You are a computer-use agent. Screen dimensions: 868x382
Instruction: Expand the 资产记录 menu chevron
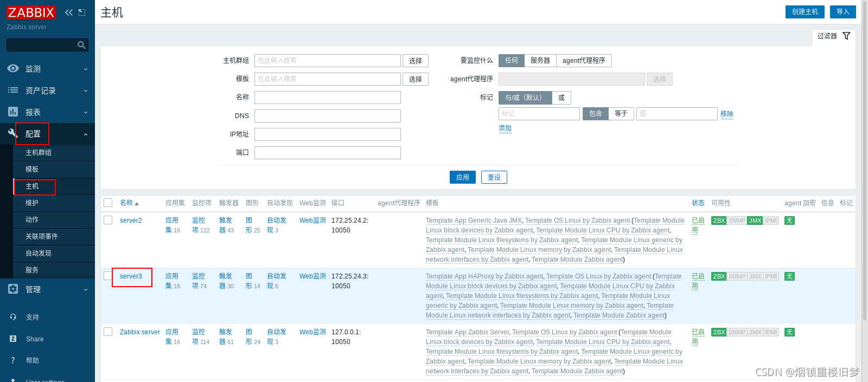[86, 90]
